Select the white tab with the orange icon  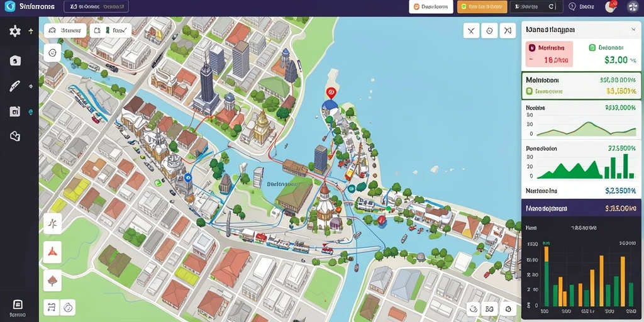[431, 6]
